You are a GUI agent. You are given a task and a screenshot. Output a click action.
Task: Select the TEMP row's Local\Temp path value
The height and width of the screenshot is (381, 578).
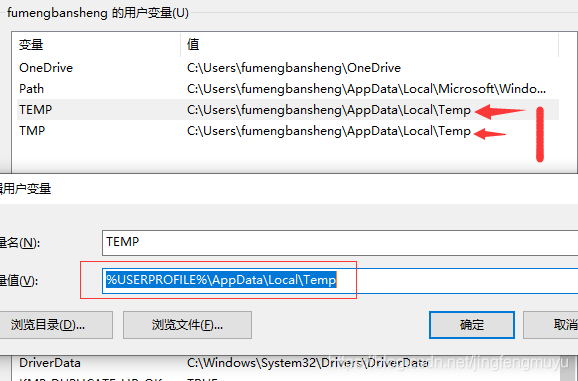click(x=329, y=110)
